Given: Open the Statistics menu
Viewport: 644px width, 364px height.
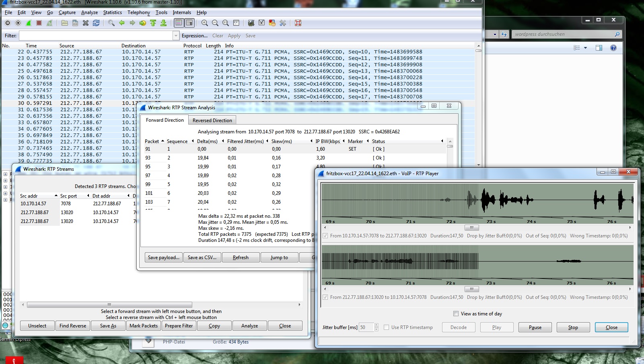Looking at the screenshot, I should pyautogui.click(x=112, y=12).
